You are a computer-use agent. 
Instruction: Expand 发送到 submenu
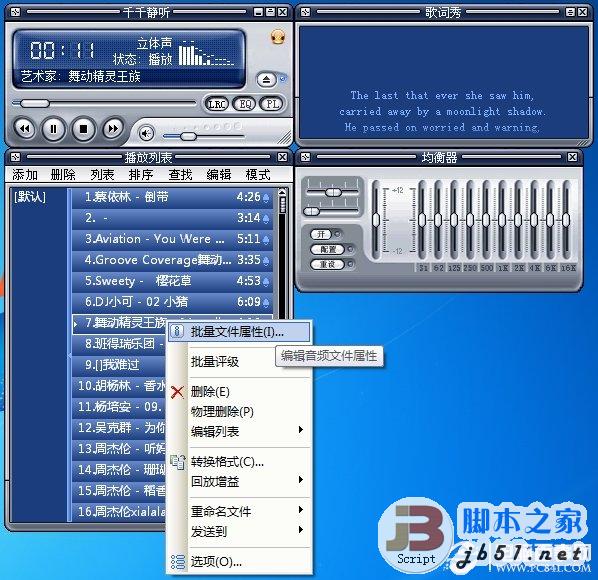pyautogui.click(x=239, y=531)
